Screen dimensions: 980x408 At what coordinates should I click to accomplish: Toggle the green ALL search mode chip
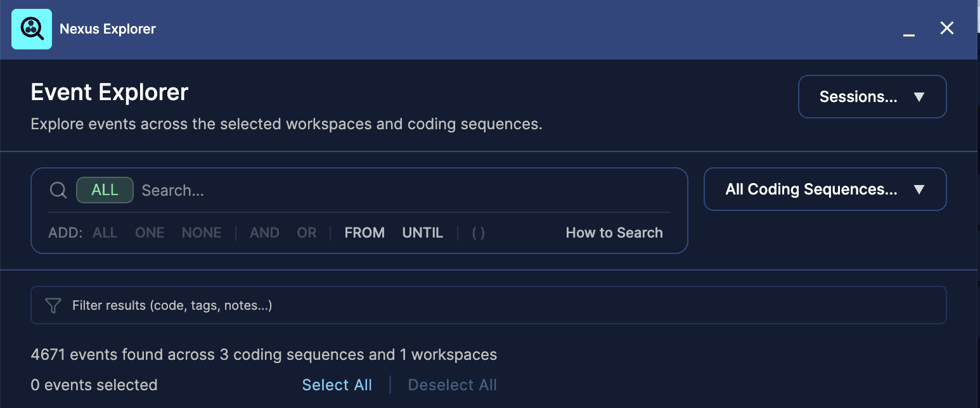coord(105,190)
